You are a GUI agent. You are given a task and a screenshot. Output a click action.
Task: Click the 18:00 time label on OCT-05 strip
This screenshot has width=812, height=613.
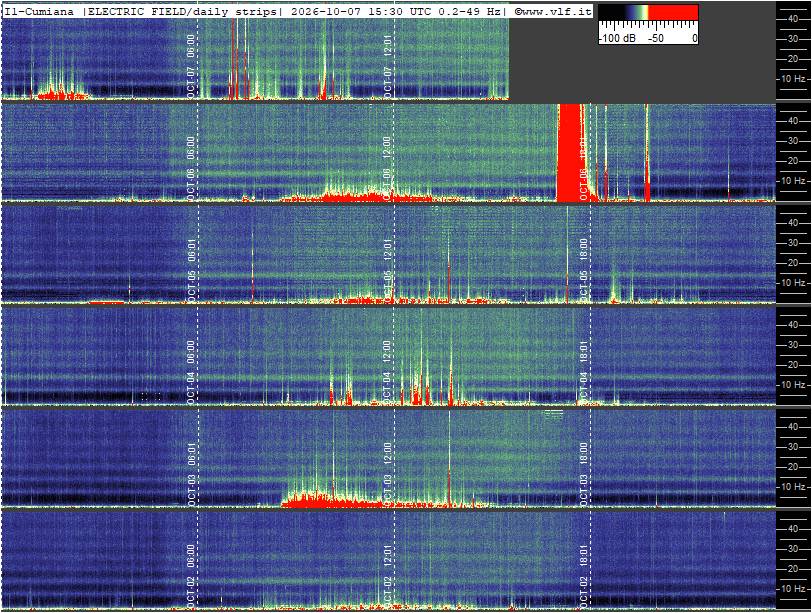584,249
